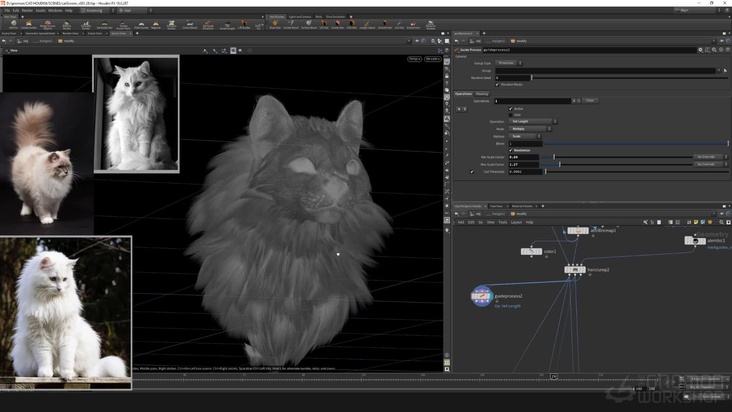
Task: Click the alembic1 node in network
Action: coord(696,240)
